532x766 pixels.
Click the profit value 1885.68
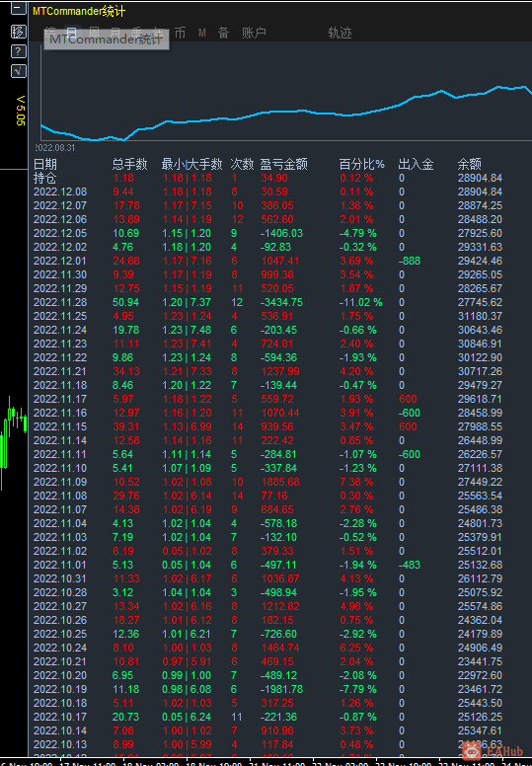(280, 482)
